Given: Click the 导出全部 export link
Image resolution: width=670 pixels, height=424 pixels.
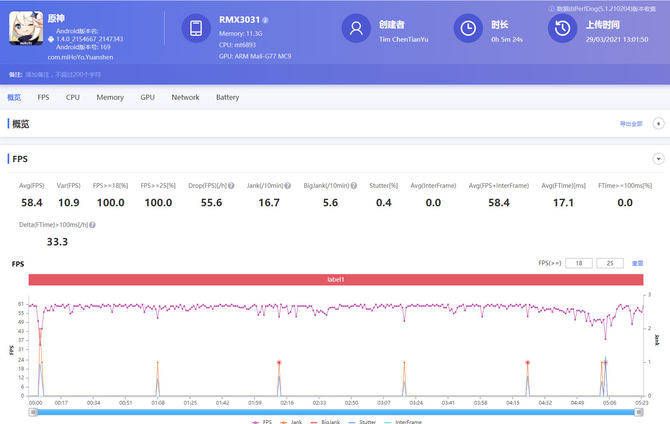Looking at the screenshot, I should [631, 124].
